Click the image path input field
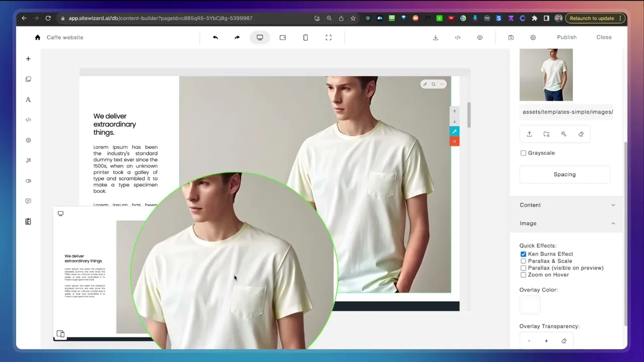 point(568,112)
